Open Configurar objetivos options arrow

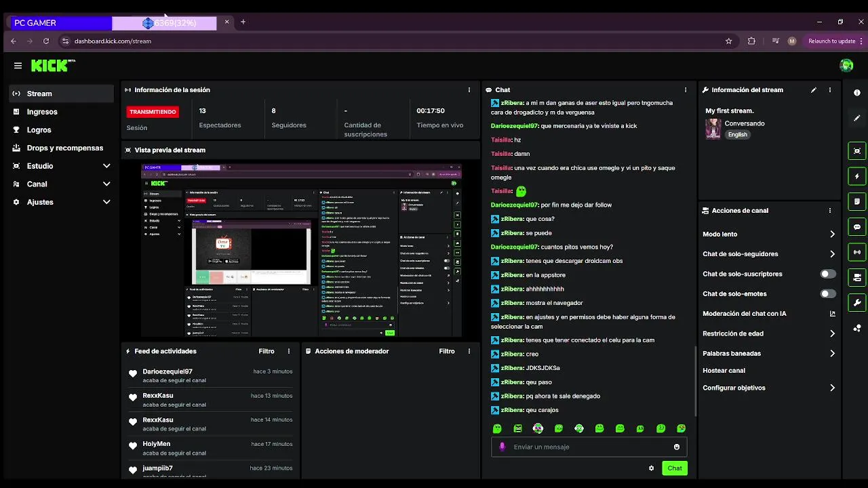pos(833,388)
